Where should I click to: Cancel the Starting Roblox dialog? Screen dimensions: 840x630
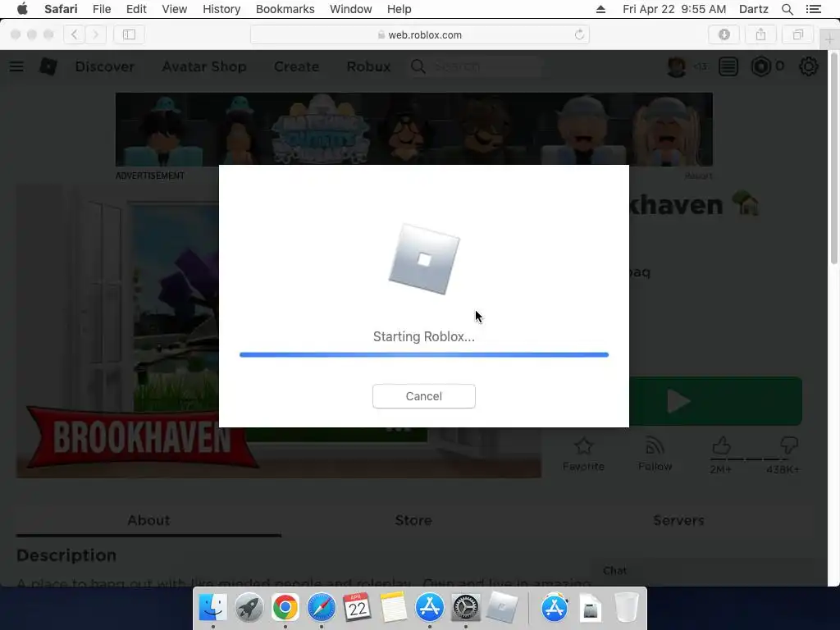(424, 396)
